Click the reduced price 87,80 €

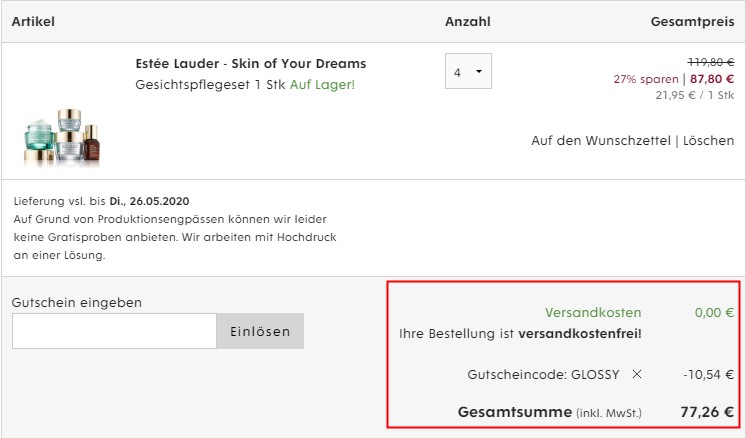pyautogui.click(x=712, y=79)
